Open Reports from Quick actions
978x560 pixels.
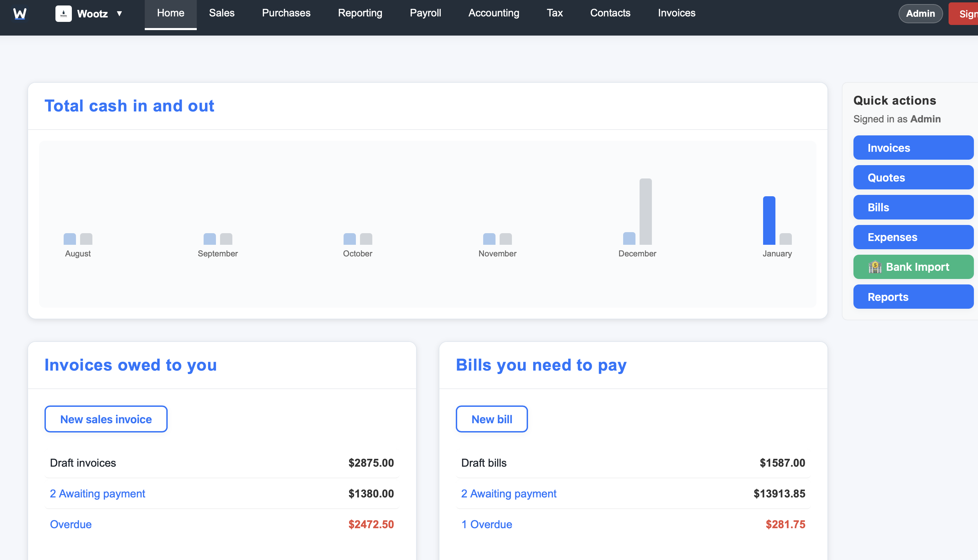point(913,296)
